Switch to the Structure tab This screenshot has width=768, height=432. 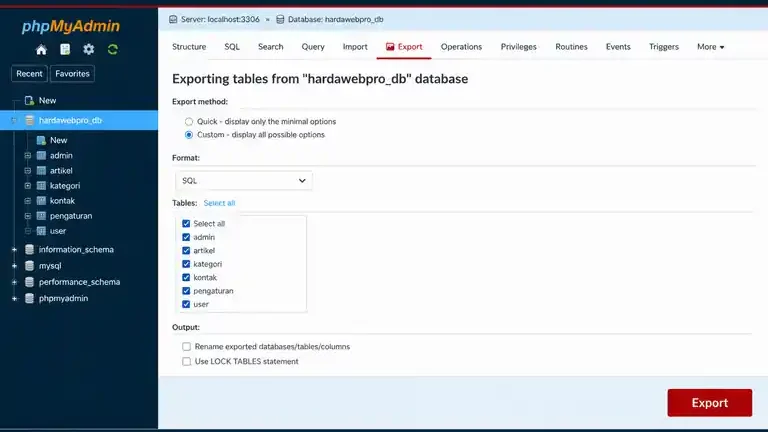coord(189,47)
